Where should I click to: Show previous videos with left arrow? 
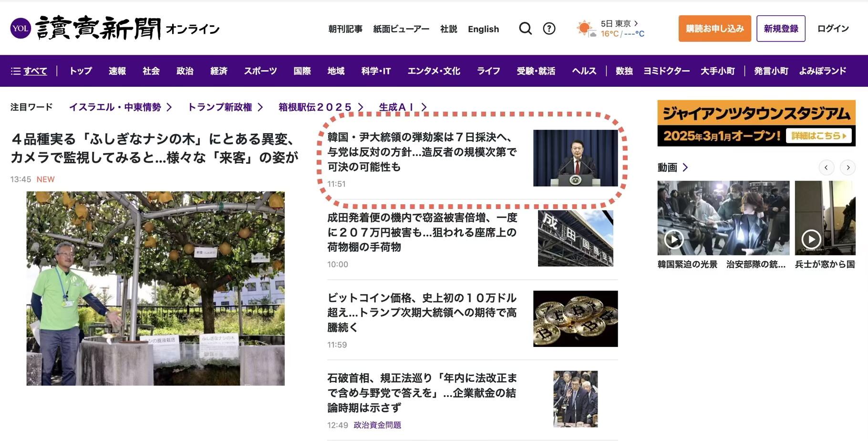pyautogui.click(x=826, y=168)
